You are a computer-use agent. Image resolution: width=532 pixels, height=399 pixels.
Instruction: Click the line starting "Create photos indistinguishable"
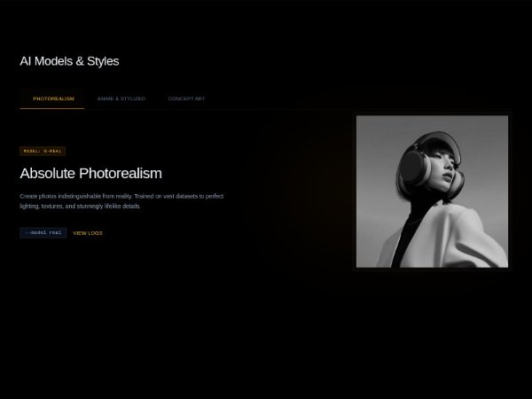point(121,196)
